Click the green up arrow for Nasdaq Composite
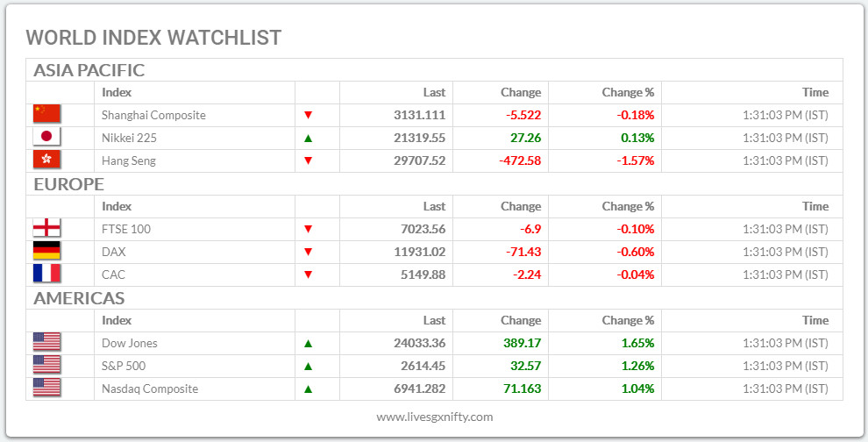The height and width of the screenshot is (442, 868). pyautogui.click(x=309, y=389)
